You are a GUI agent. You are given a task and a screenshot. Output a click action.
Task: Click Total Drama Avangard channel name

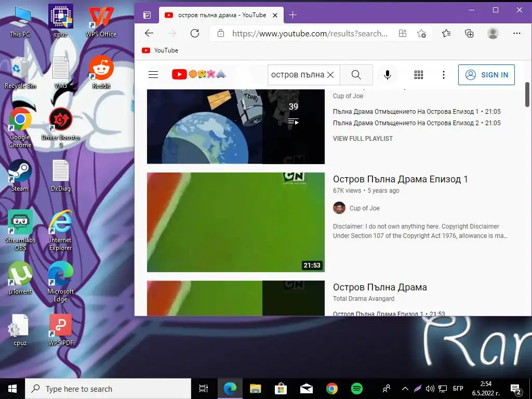pos(363,299)
